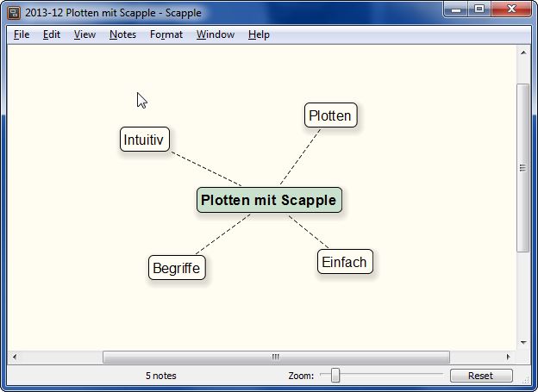Click the horizontal scrollbar right arrow

tap(508, 357)
